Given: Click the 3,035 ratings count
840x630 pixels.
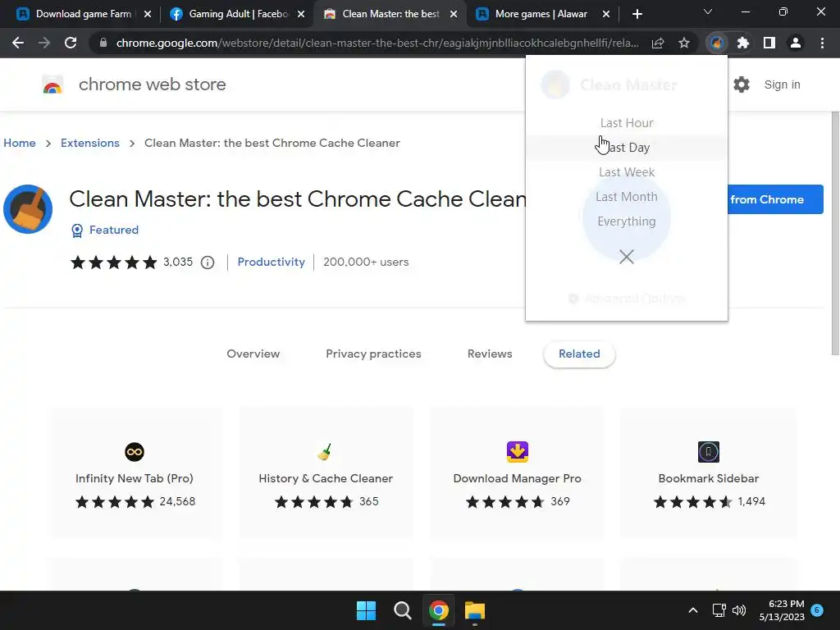Looking at the screenshot, I should click(x=178, y=262).
